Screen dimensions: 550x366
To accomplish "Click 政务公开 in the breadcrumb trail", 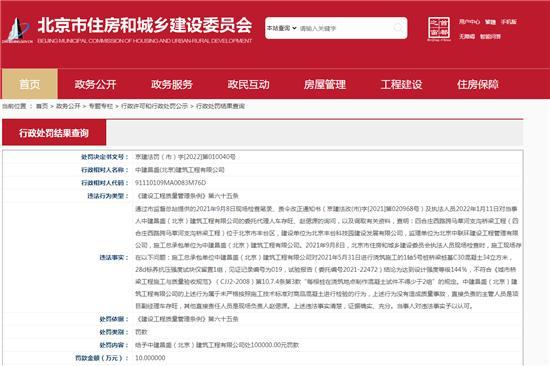I will coord(68,106).
